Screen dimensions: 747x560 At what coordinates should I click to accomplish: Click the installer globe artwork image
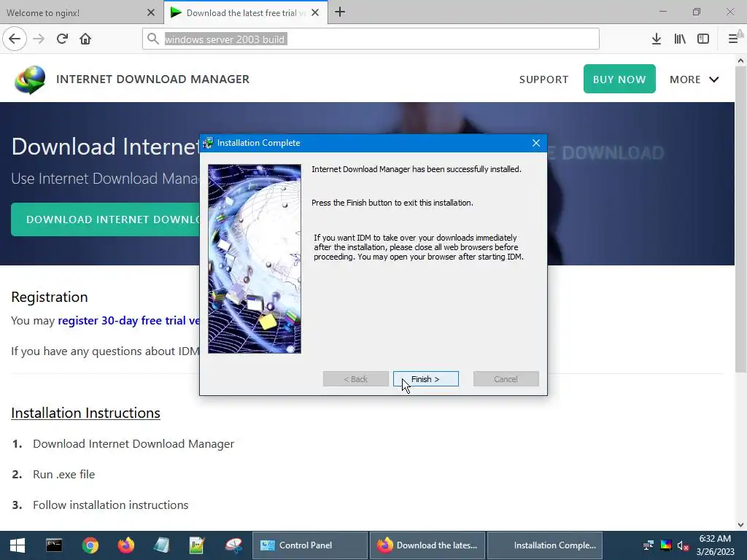pyautogui.click(x=255, y=259)
